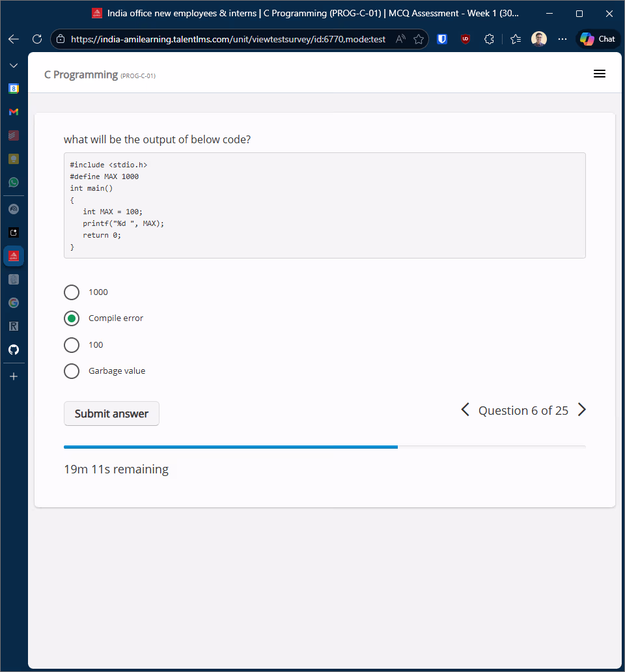The image size is (625, 672).
Task: Select the "1000" answer option
Action: point(72,292)
